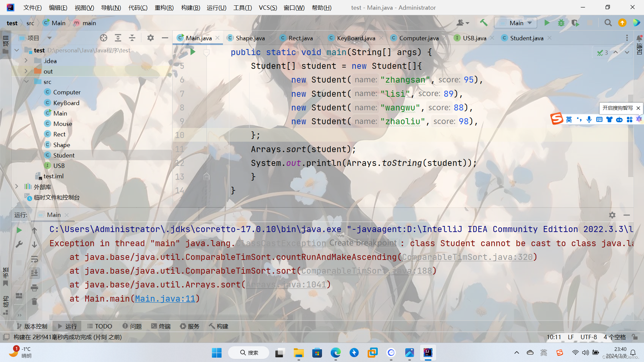The image size is (644, 362).
Task: Click Create breakpoint hint
Action: 363,243
